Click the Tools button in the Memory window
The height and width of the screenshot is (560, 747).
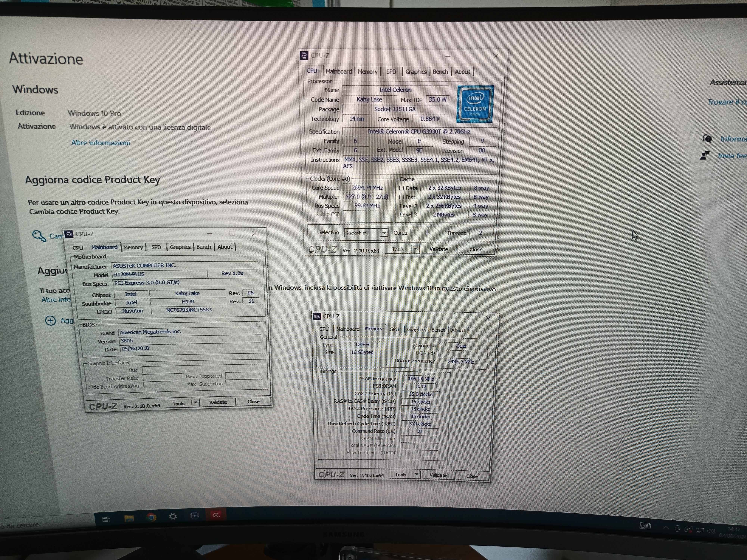click(x=401, y=474)
